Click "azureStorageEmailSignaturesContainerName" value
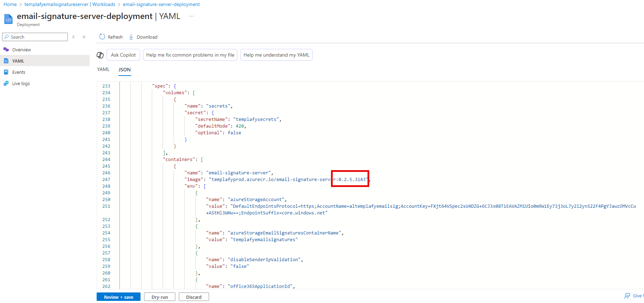The width and height of the screenshot is (644, 303). click(284, 233)
